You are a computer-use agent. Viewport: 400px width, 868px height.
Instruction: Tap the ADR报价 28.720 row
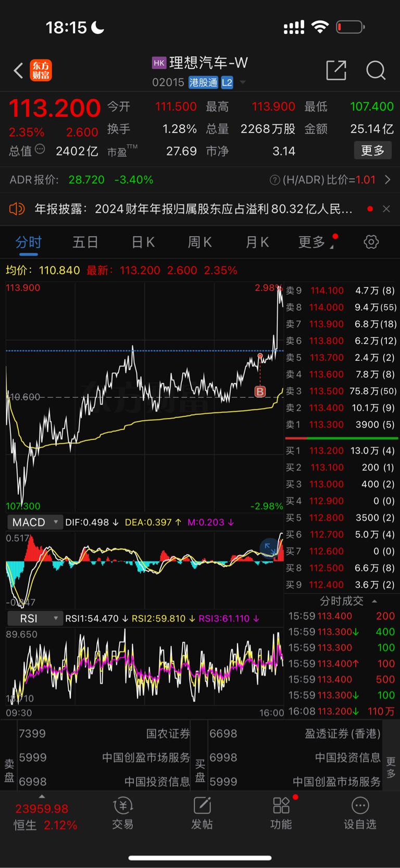click(x=82, y=180)
